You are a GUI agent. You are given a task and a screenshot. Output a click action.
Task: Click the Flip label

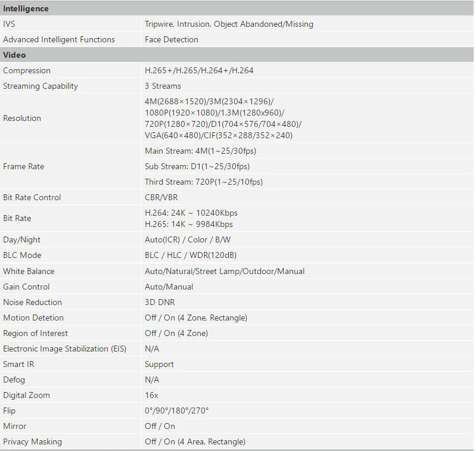click(9, 410)
